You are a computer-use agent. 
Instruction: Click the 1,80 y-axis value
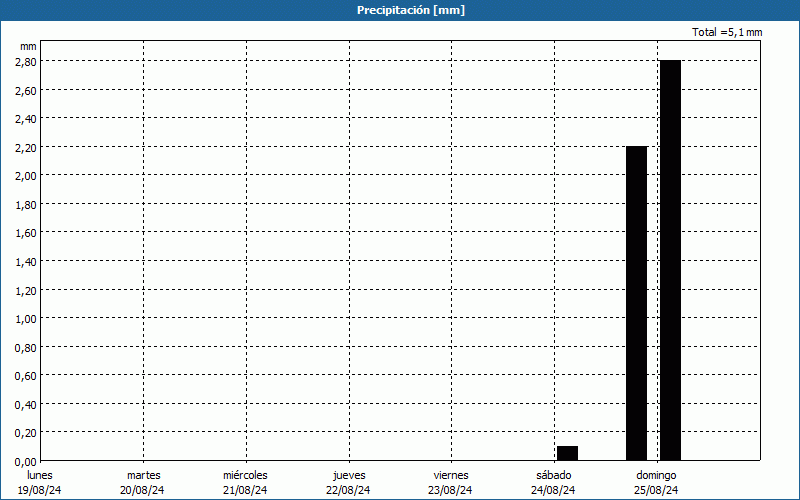(x=26, y=205)
